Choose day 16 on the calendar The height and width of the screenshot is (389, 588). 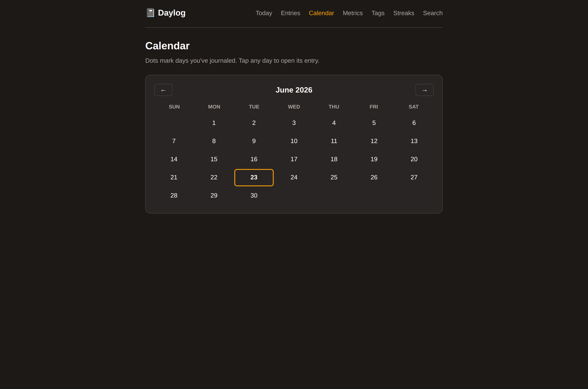point(254,159)
